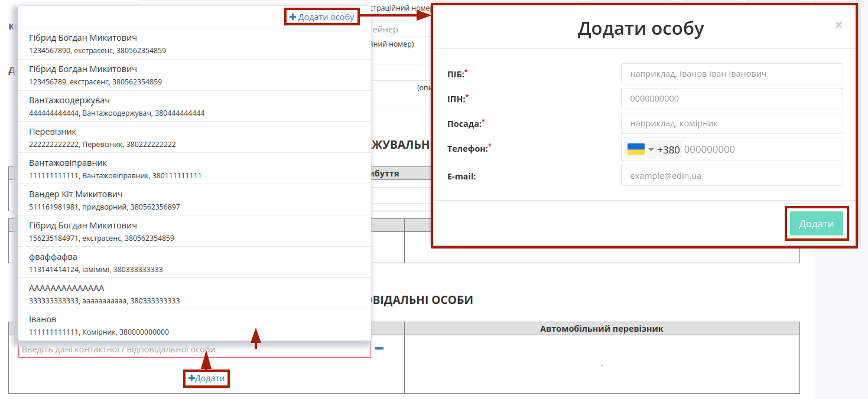Focus the ПІБ input field
This screenshot has width=868, height=399.
[732, 74]
